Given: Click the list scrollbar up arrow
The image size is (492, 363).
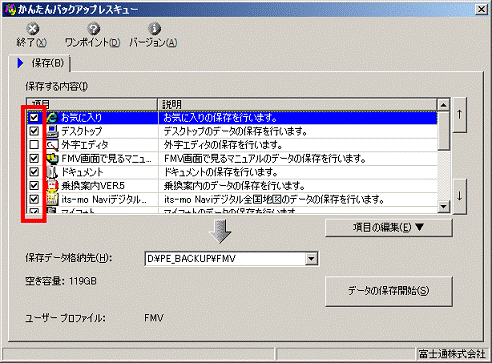Looking at the screenshot, I should click(443, 105).
